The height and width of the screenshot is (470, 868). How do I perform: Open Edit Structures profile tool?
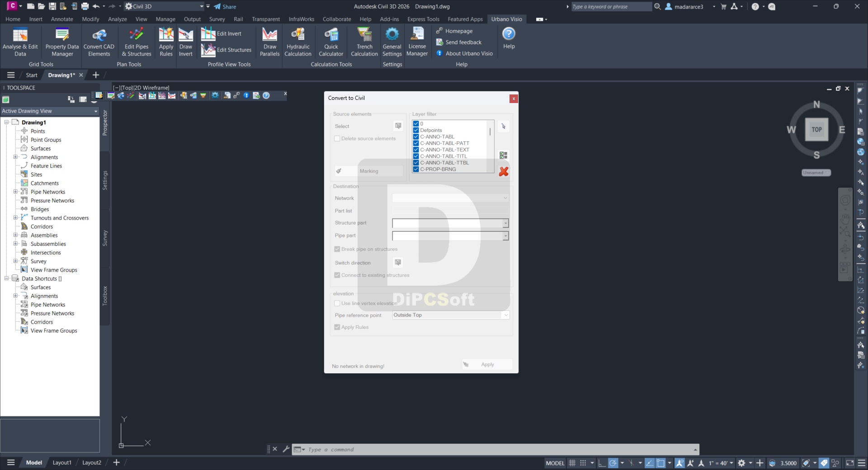click(x=226, y=50)
